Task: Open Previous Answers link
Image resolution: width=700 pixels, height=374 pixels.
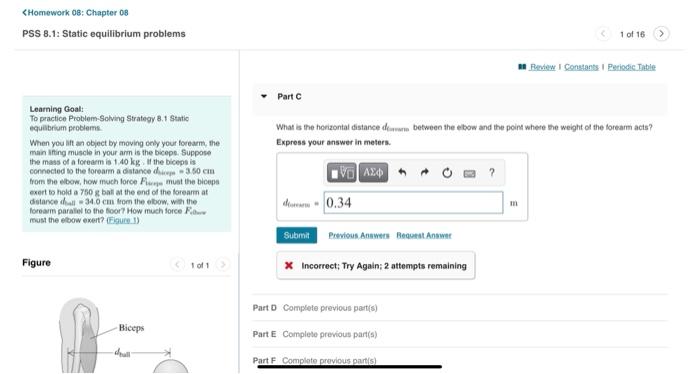Action: [x=359, y=235]
